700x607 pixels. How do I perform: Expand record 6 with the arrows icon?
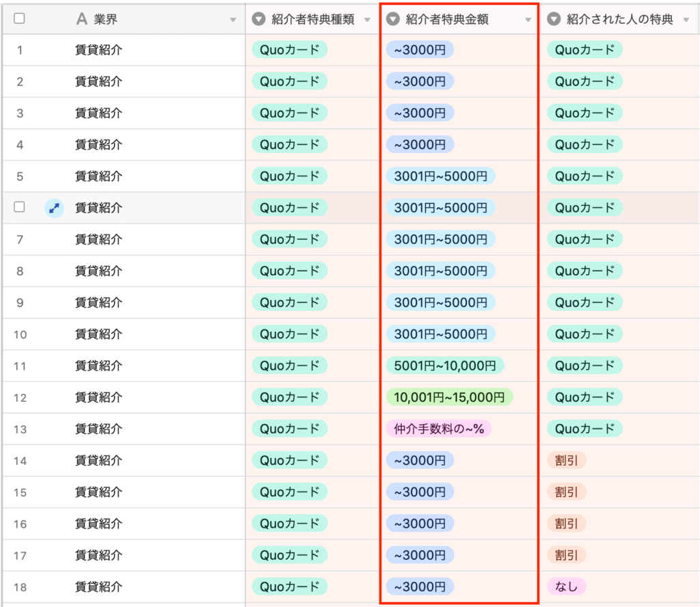point(54,208)
